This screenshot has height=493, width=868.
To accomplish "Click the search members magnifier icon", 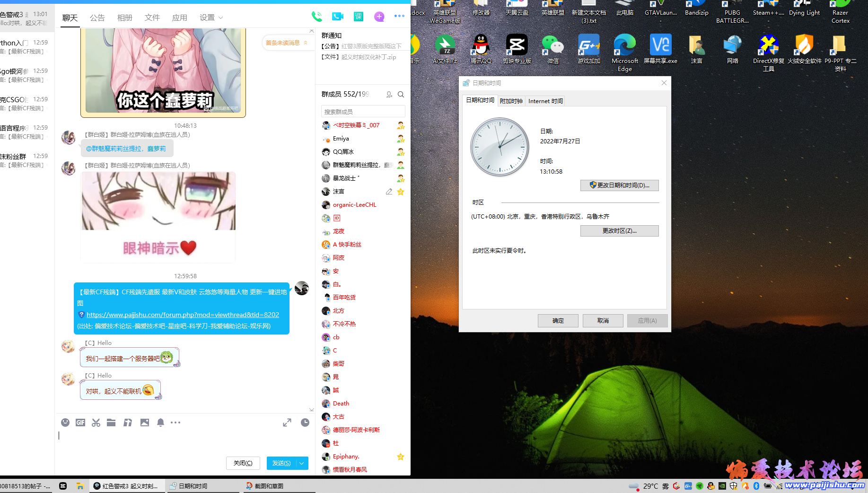I will tap(401, 94).
